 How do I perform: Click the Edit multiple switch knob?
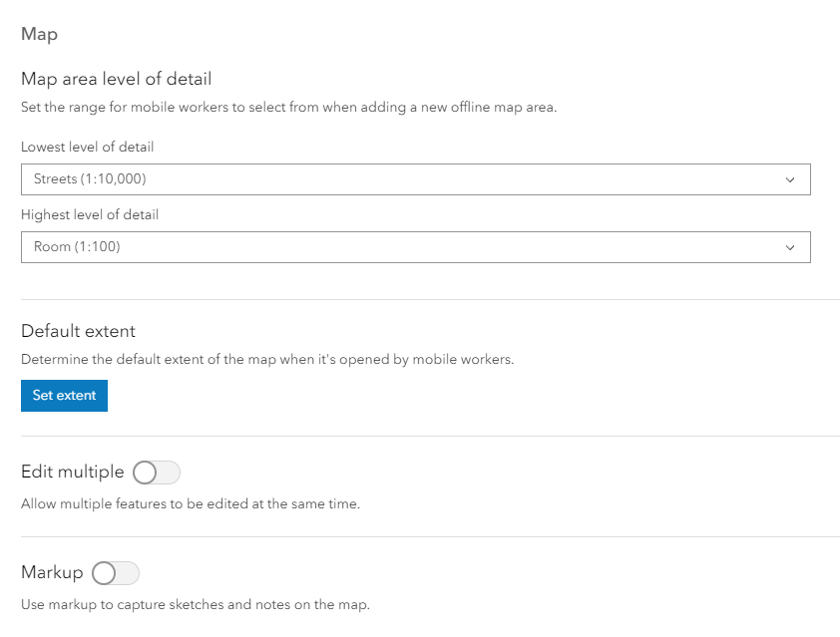point(145,473)
